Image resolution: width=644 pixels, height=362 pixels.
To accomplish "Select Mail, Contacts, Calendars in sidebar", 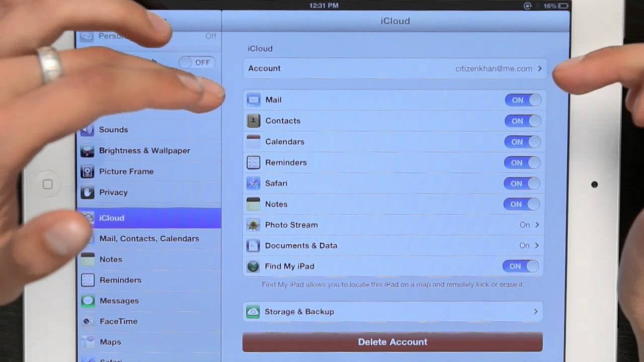I will click(149, 239).
